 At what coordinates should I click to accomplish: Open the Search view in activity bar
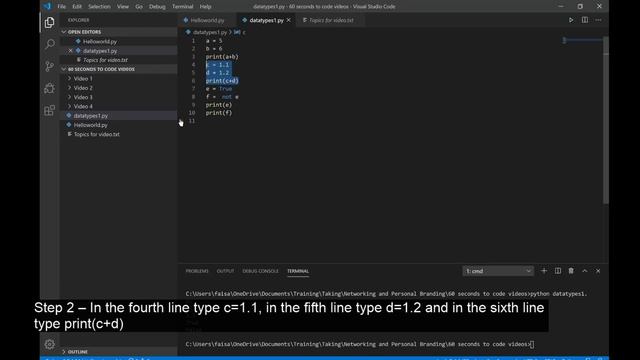click(49, 44)
